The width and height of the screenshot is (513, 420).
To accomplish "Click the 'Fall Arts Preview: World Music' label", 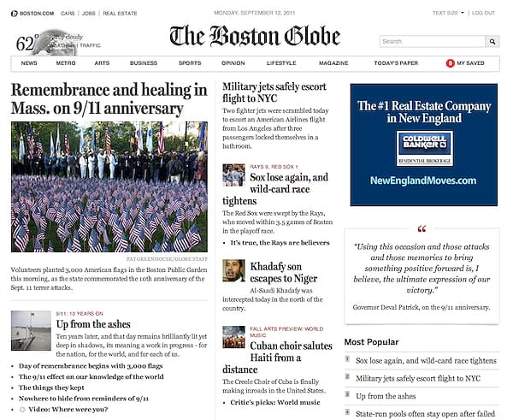I will pyautogui.click(x=286, y=332).
